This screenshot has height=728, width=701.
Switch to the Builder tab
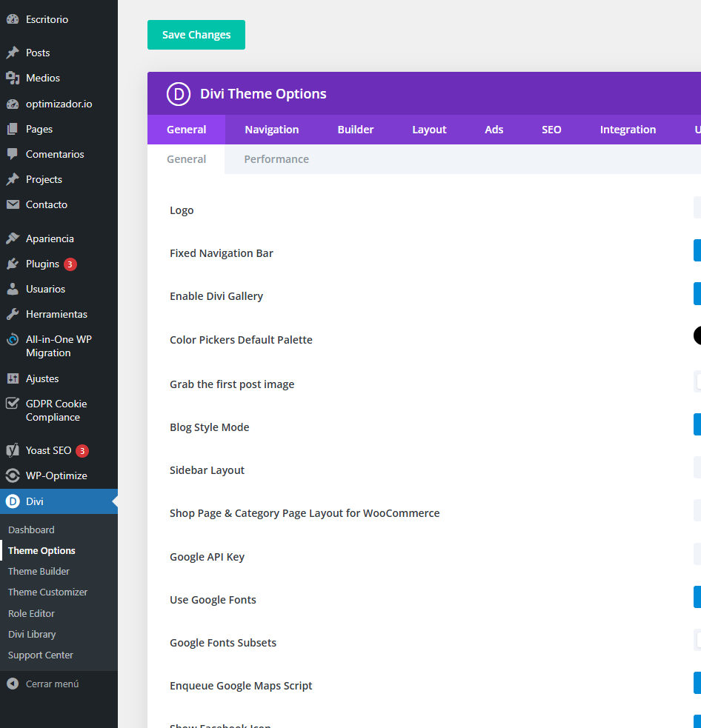(x=356, y=130)
